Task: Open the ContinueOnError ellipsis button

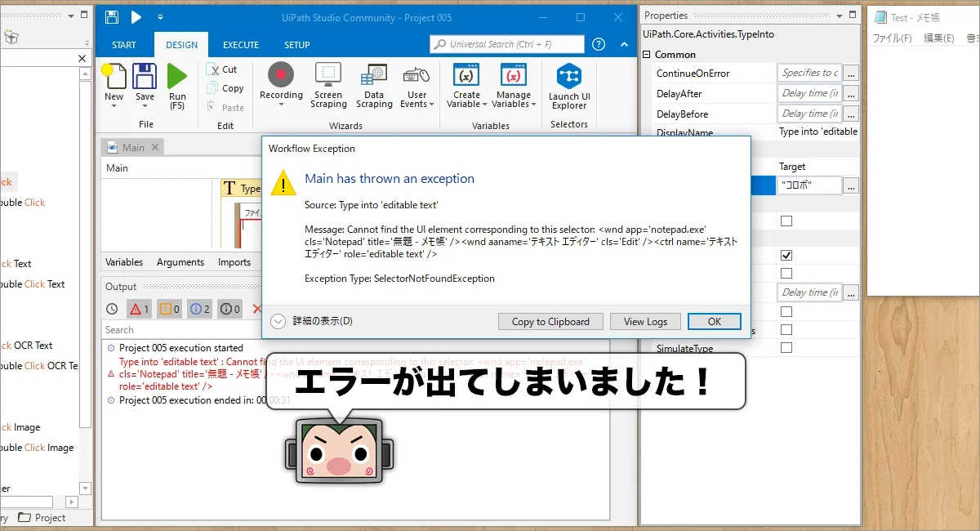Action: coord(851,73)
